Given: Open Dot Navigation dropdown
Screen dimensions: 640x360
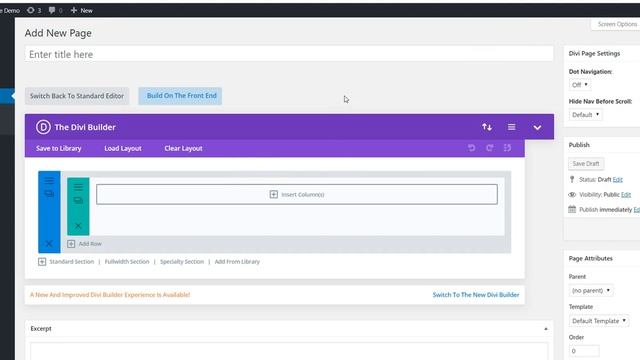Looking at the screenshot, I should coord(579,85).
